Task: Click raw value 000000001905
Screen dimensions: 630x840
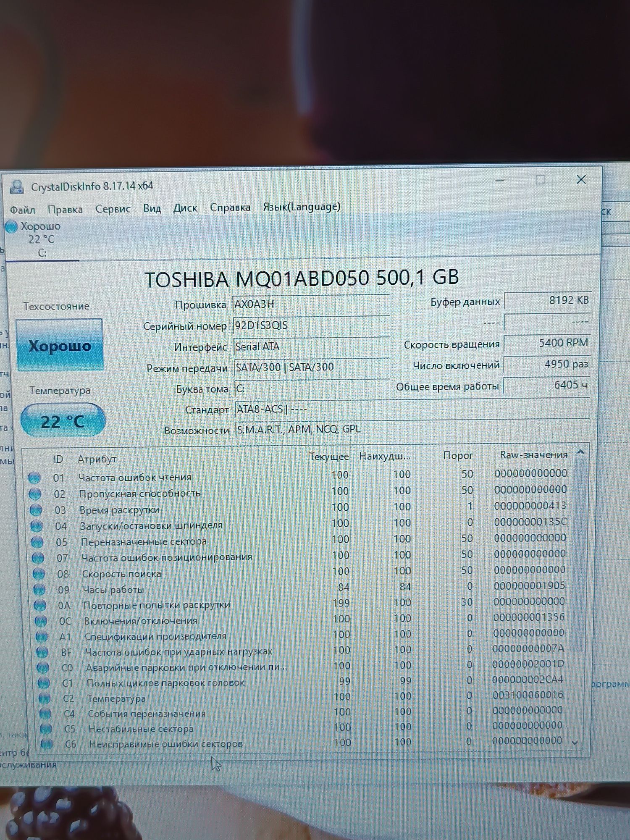Action: tap(529, 586)
